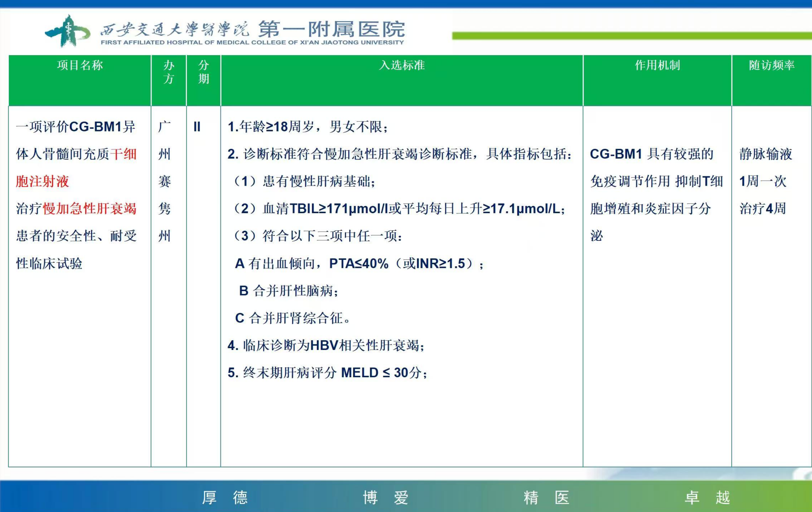Click option C 合并肝肾综合征
Screen dimensions: 812x512
tap(293, 318)
